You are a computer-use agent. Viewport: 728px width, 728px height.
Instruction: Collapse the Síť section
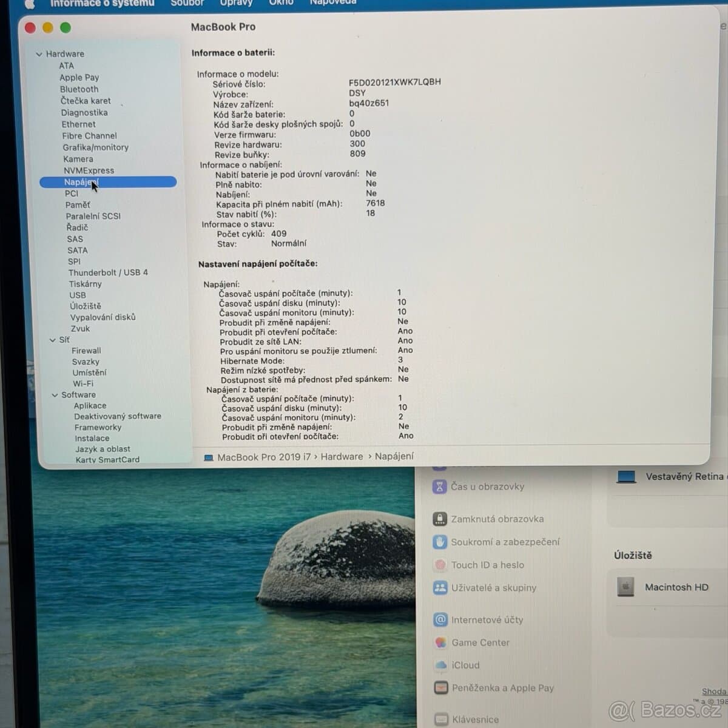52,340
